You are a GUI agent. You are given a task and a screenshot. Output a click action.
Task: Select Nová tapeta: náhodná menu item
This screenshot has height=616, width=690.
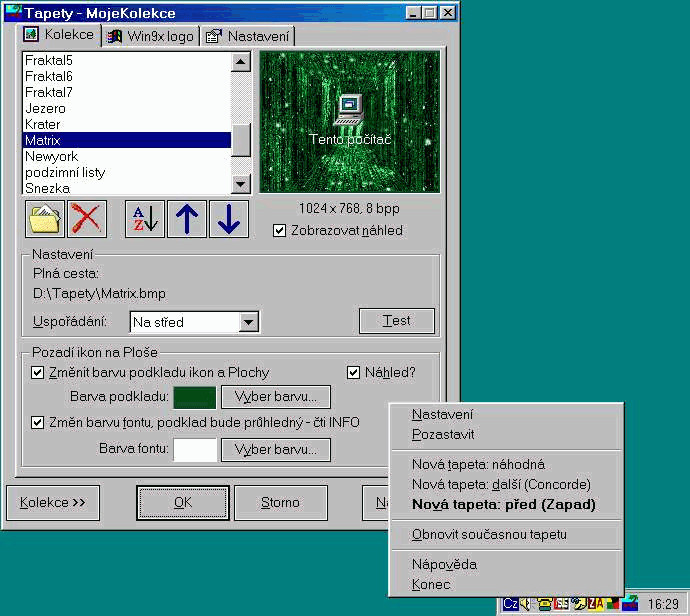point(506,465)
